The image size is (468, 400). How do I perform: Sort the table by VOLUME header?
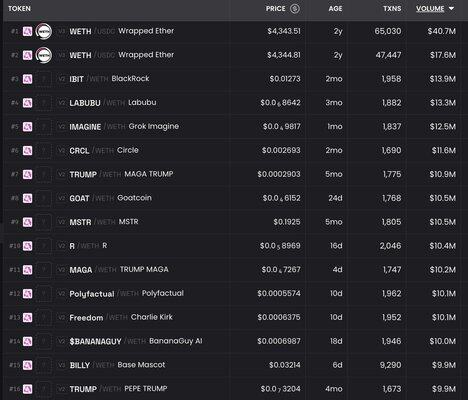coord(430,9)
